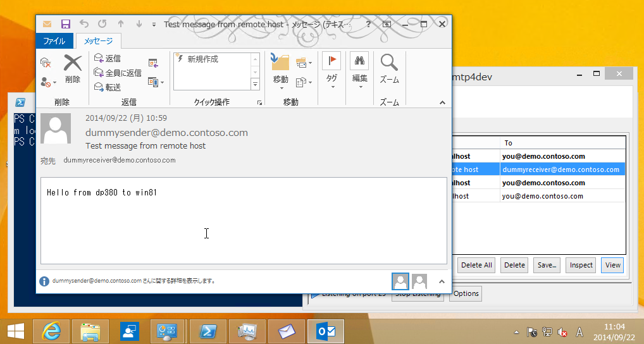Click the Redo arrow in Outlook title bar
Viewport: 644px width, 344px height.
(102, 24)
